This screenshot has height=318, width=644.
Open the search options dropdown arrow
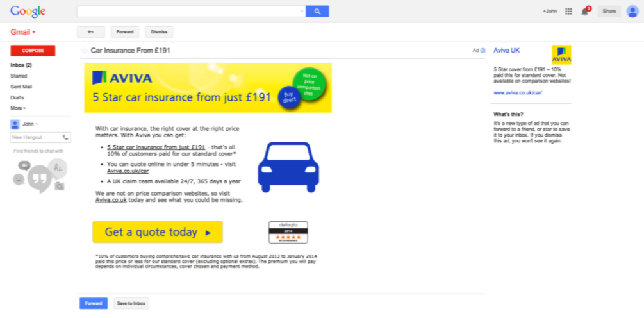click(x=302, y=12)
